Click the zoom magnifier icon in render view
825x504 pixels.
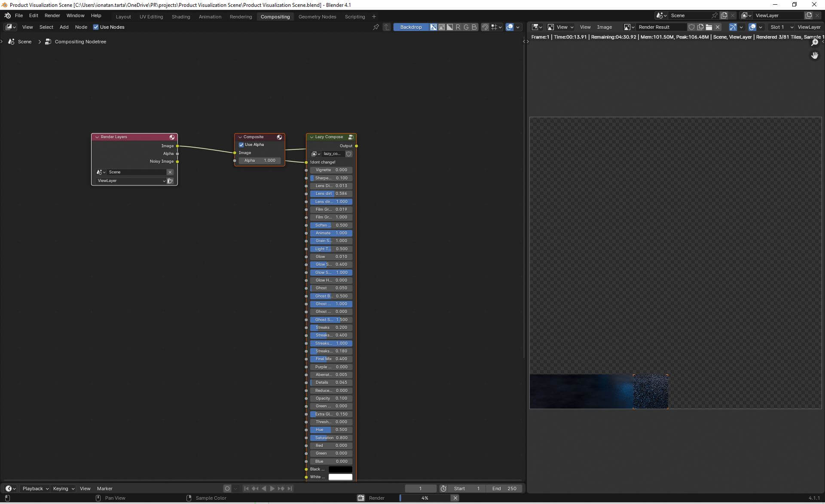814,43
